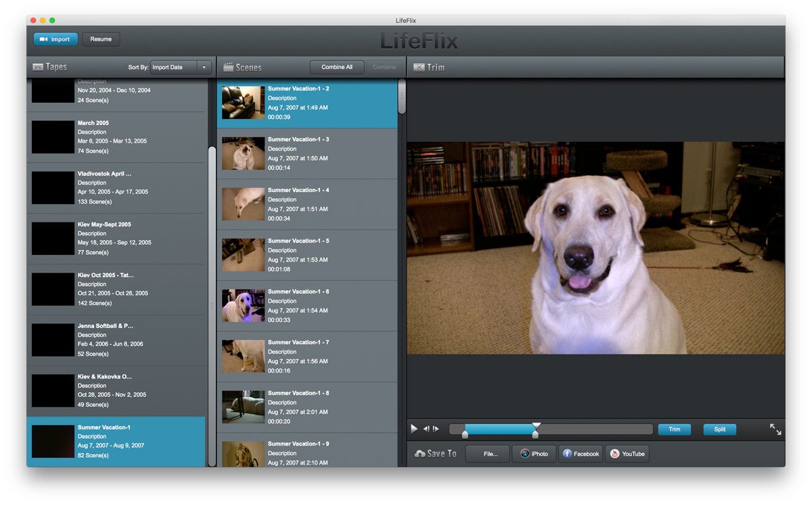
Task: Click thumbnail of scene Summer Vacation-1 - 7
Action: coord(243,356)
